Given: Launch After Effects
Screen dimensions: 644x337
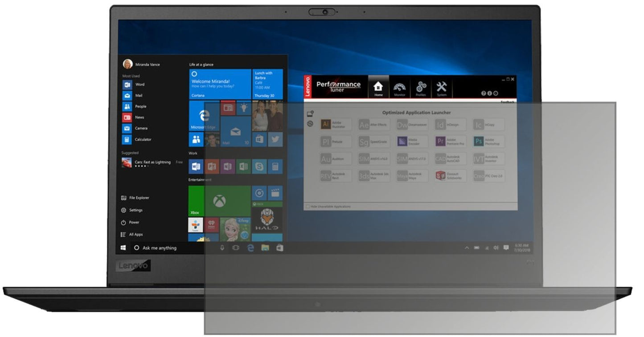Looking at the screenshot, I should click(x=374, y=125).
